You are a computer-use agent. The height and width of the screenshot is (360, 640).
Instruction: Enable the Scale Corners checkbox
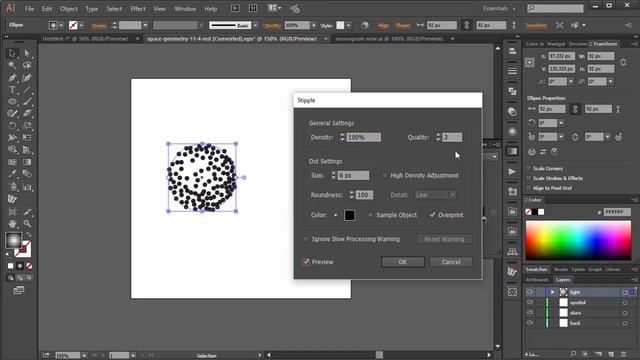point(529,169)
